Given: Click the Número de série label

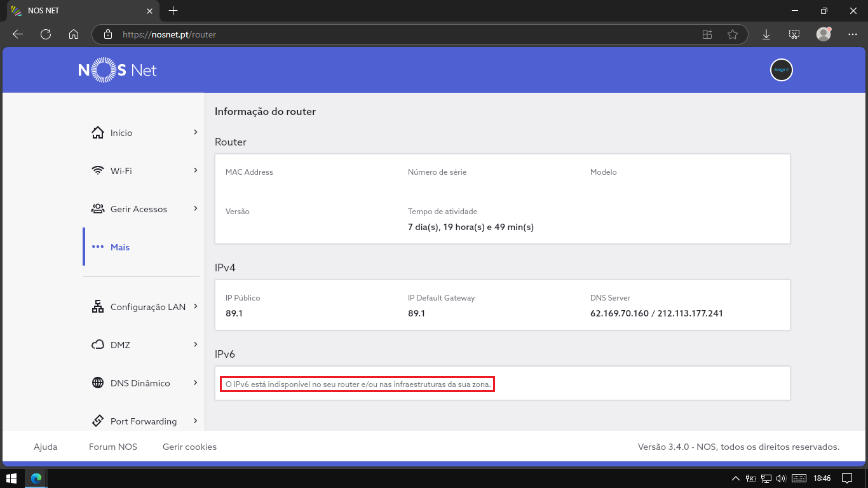Looking at the screenshot, I should tap(437, 172).
